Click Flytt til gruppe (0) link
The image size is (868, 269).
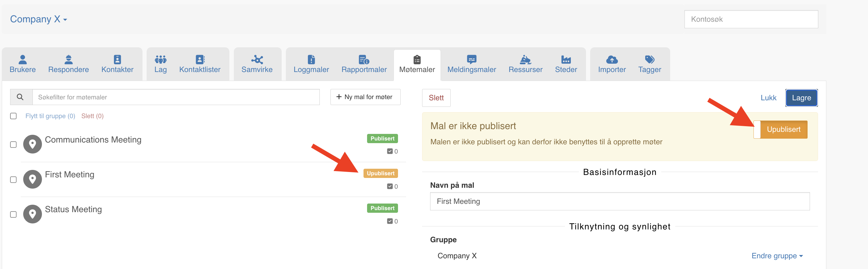[50, 116]
